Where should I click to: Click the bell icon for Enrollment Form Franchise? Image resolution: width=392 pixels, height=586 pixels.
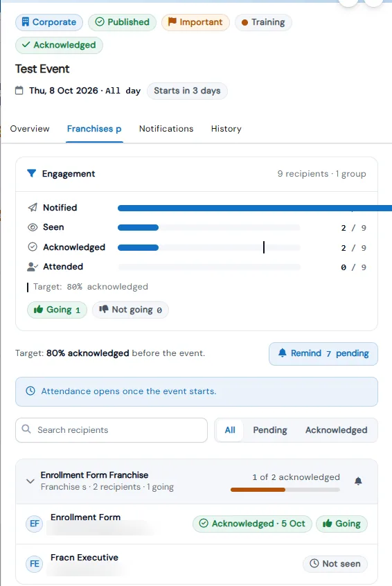point(358,481)
